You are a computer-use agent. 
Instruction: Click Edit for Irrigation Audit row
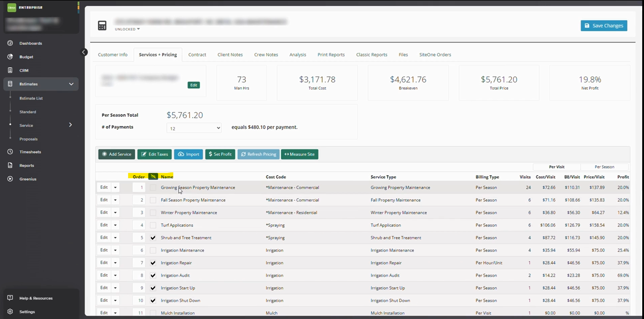pos(104,275)
